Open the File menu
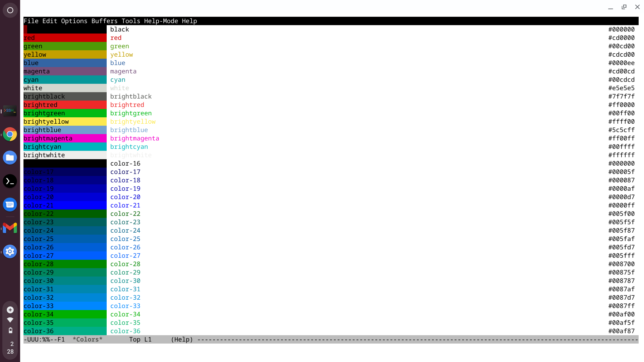Screen dimensions: 644x362 click(31, 21)
